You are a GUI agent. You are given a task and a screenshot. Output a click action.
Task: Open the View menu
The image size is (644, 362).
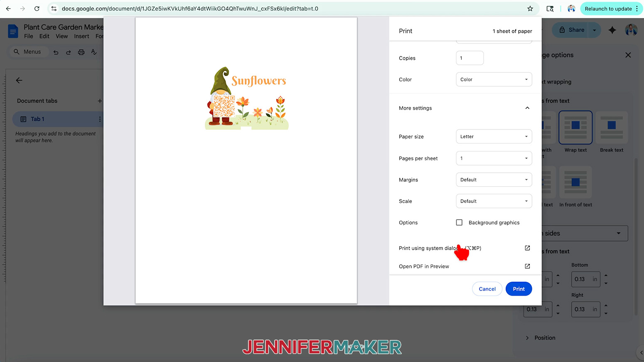[62, 36]
